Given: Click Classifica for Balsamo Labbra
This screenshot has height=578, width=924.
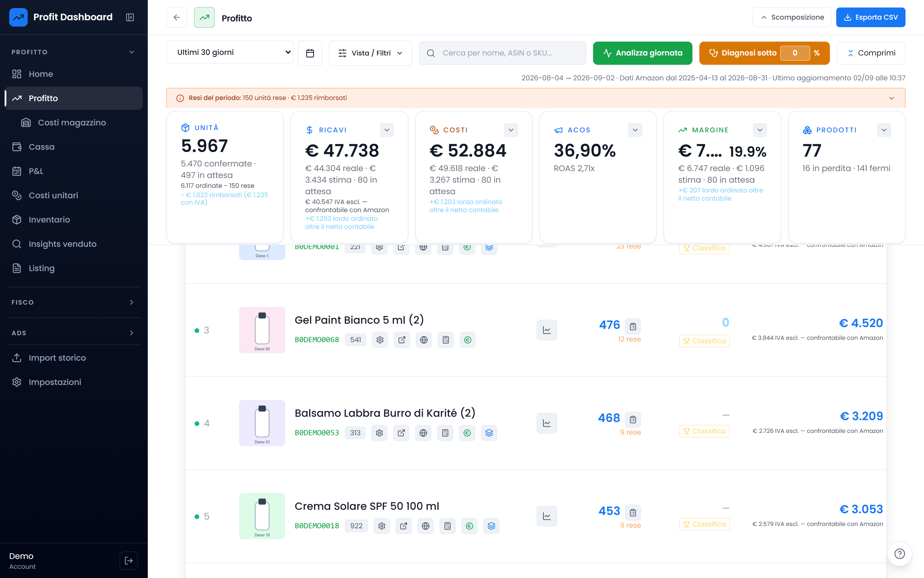Looking at the screenshot, I should 705,431.
